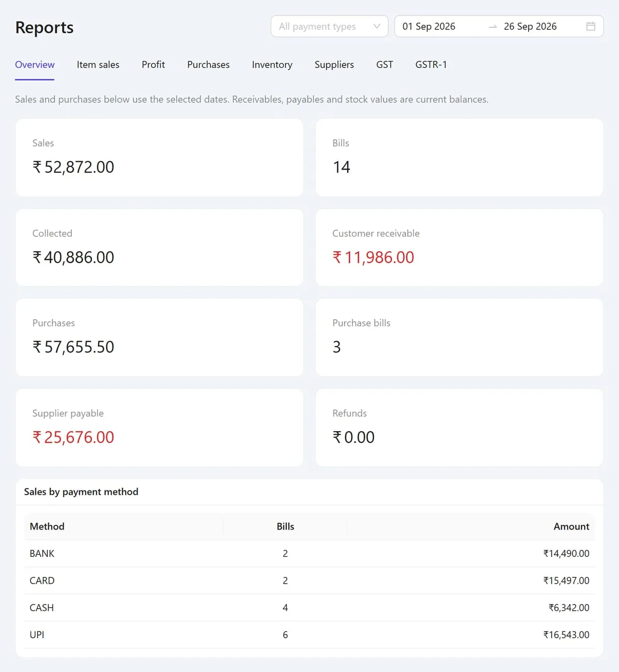View the Suppliers tab
Screen dimensions: 619x672
[x=334, y=65]
